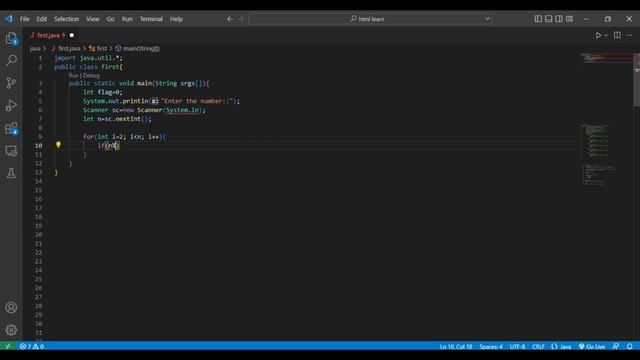Click the VS Code logo icon
640x360 pixels.
[x=9, y=19]
